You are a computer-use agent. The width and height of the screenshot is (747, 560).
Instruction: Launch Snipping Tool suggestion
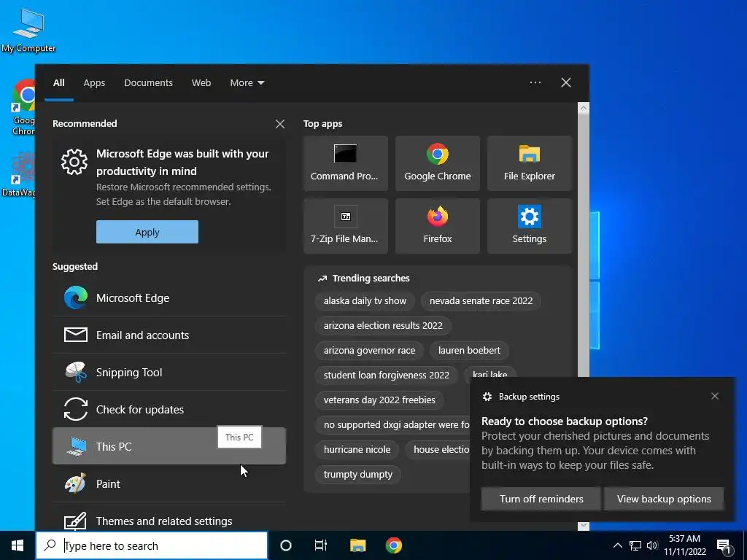pos(169,372)
